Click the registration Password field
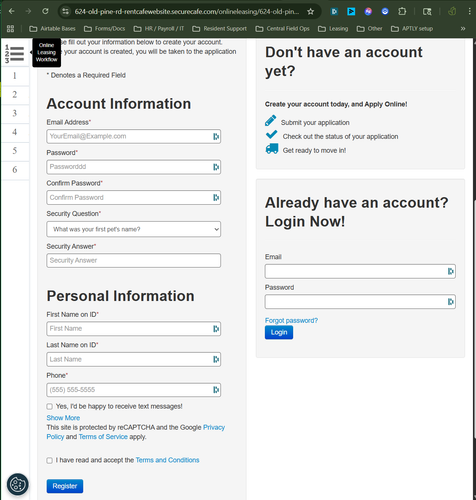The height and width of the screenshot is (500, 476). pyautogui.click(x=133, y=167)
